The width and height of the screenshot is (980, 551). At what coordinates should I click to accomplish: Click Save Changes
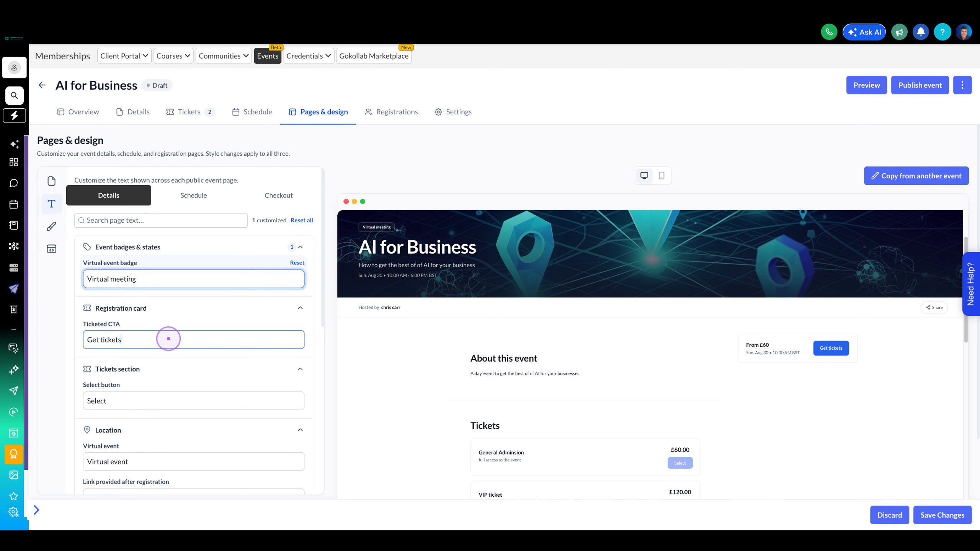(942, 515)
